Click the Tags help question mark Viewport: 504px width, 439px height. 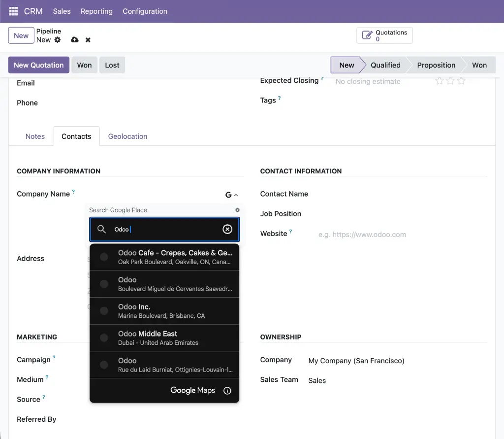pyautogui.click(x=280, y=98)
